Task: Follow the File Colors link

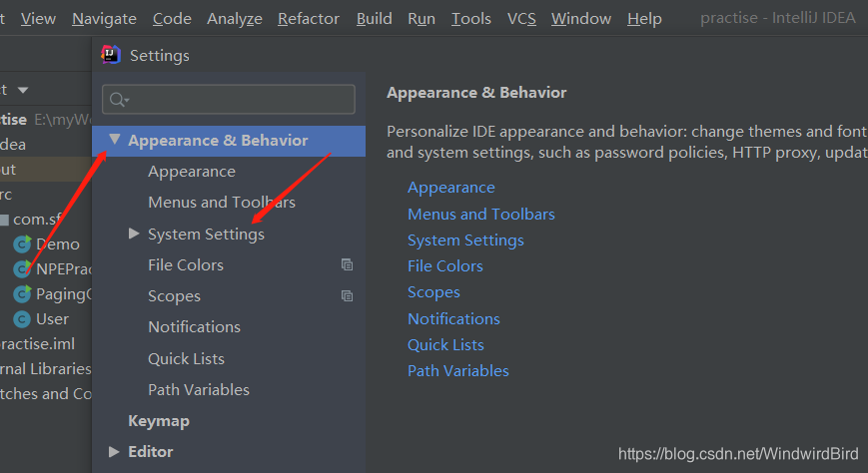Action: point(445,266)
